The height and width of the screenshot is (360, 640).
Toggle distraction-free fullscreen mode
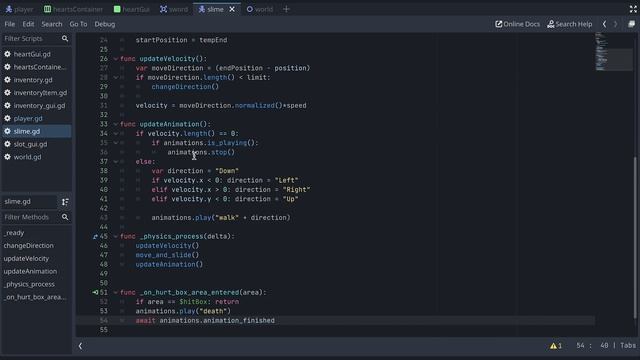click(x=633, y=9)
